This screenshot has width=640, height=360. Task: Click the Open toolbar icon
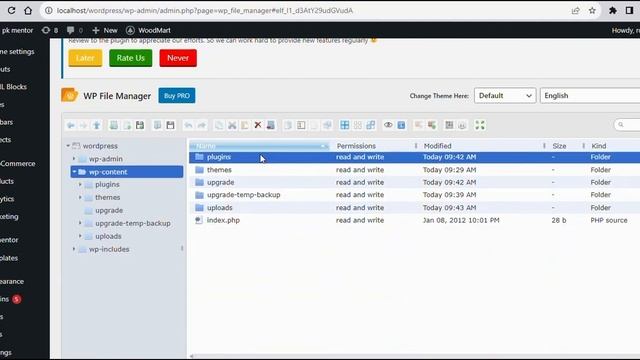click(x=157, y=125)
